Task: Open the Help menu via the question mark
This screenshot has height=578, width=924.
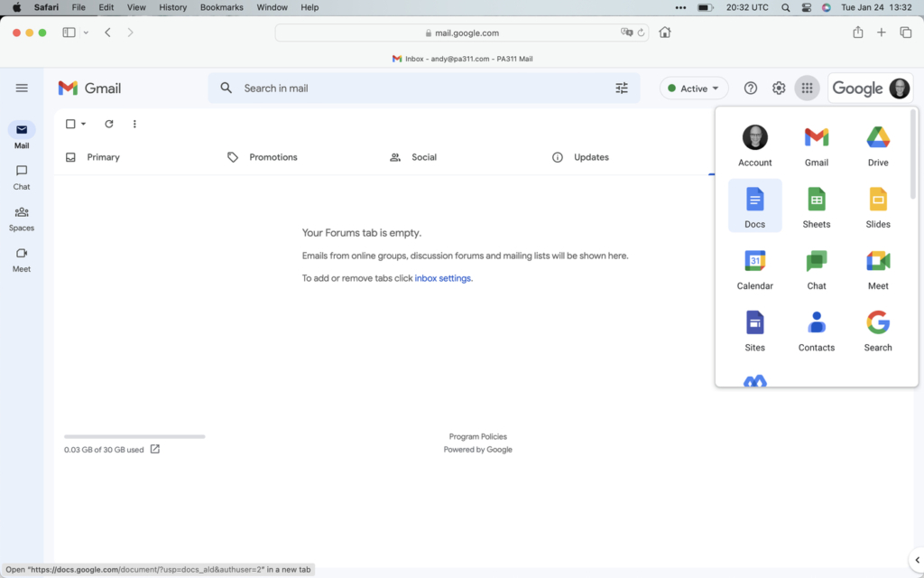Action: point(750,88)
